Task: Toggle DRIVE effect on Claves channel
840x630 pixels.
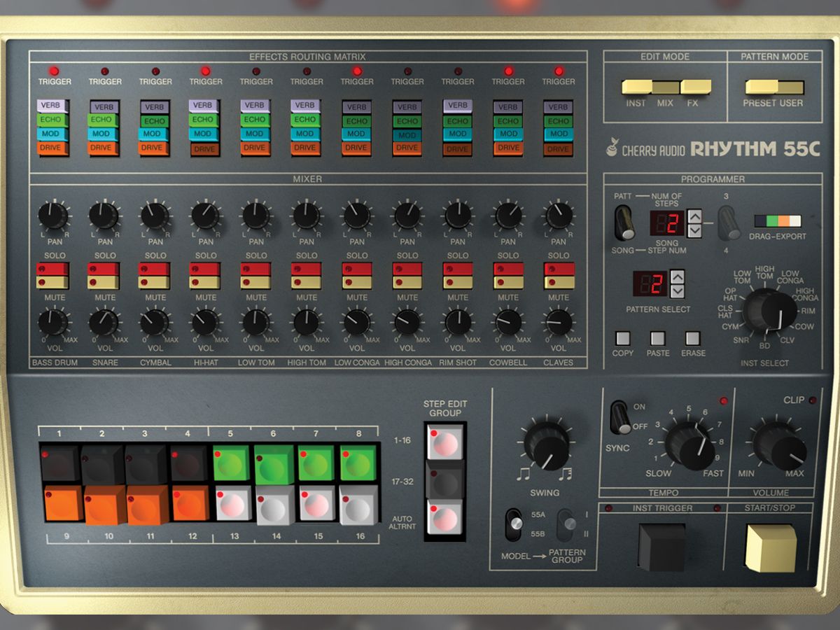Action: pyautogui.click(x=558, y=148)
